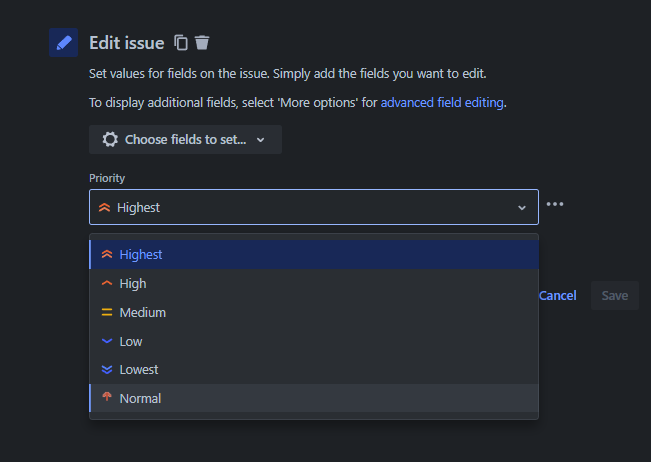Choose Normal priority option
Screen dimensions: 651x462
click(x=140, y=398)
